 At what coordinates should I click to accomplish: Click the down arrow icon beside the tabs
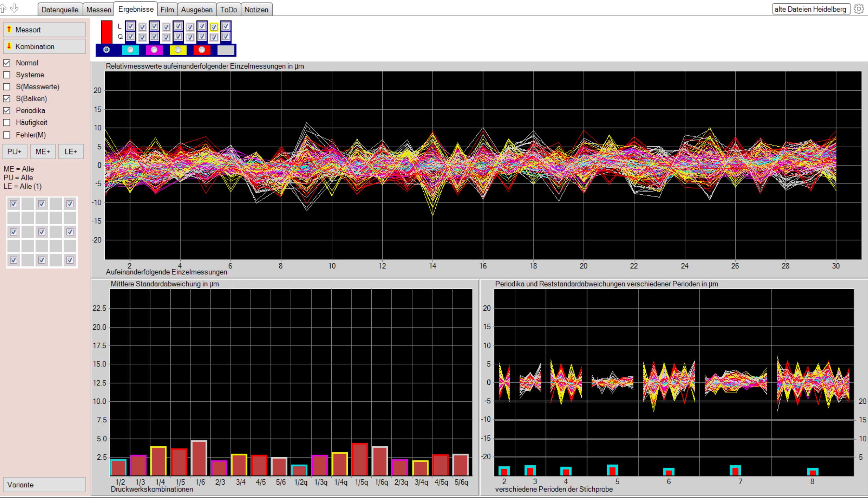[14, 8]
